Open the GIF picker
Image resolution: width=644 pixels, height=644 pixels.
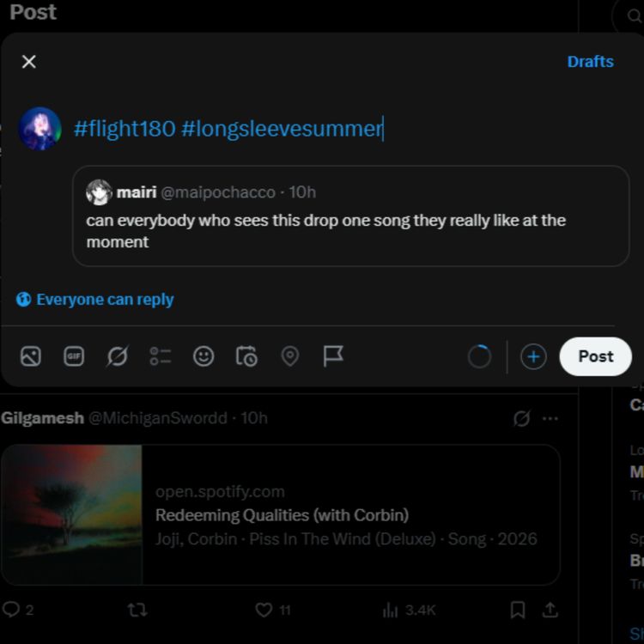pos(74,356)
